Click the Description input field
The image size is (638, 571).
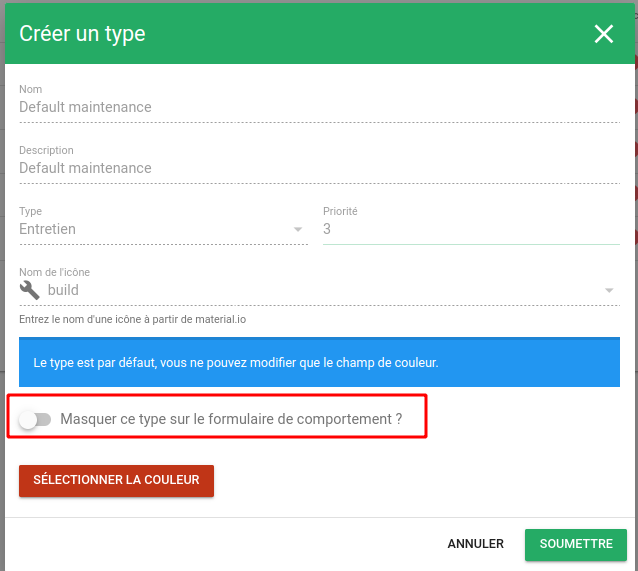pyautogui.click(x=319, y=168)
